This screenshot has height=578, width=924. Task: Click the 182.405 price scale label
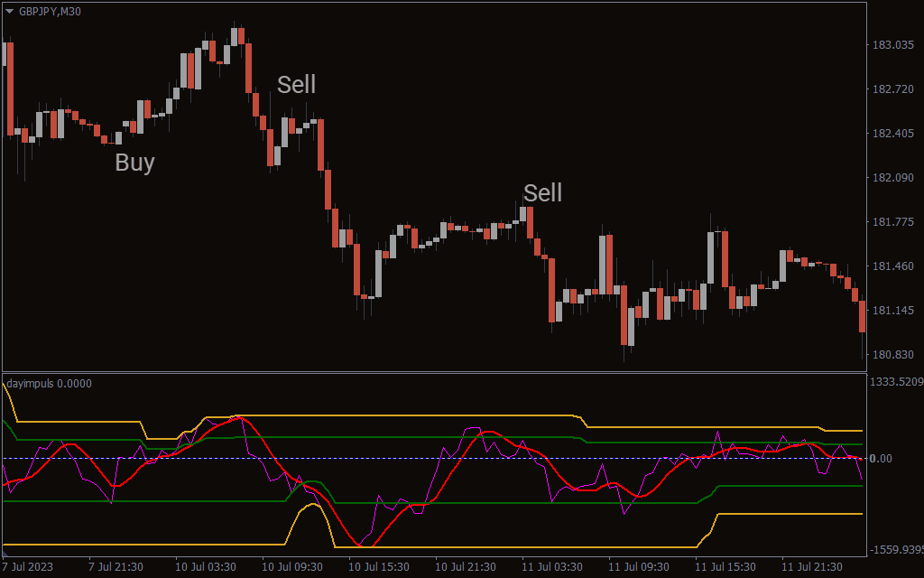pyautogui.click(x=893, y=134)
